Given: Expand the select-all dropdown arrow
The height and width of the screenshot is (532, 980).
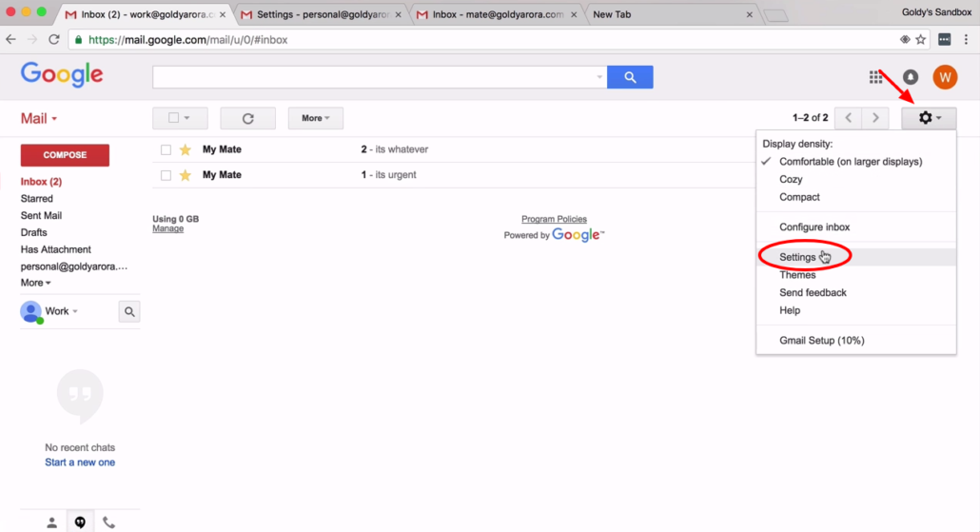Looking at the screenshot, I should (x=186, y=117).
